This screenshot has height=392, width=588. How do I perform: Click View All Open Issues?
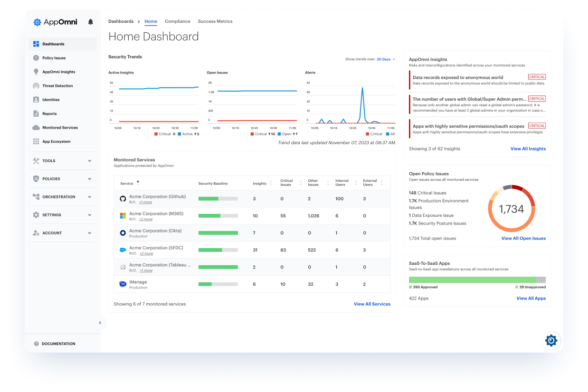click(523, 238)
